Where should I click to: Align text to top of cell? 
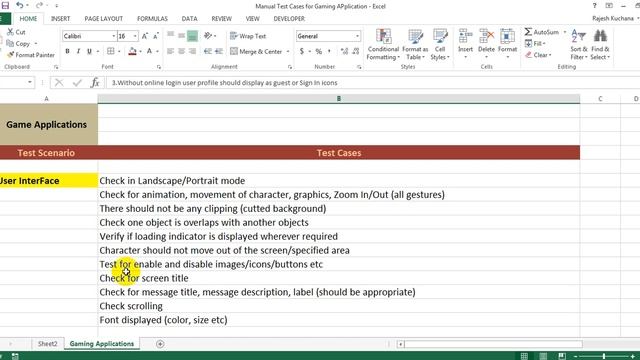(x=171, y=36)
